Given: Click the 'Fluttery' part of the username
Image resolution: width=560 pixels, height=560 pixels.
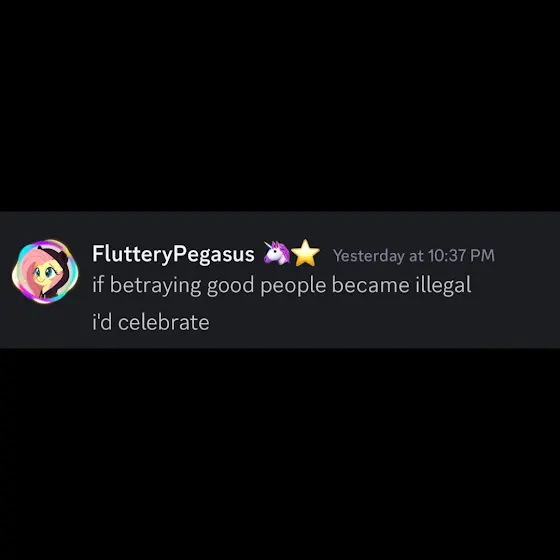Looking at the screenshot, I should (x=132, y=254).
